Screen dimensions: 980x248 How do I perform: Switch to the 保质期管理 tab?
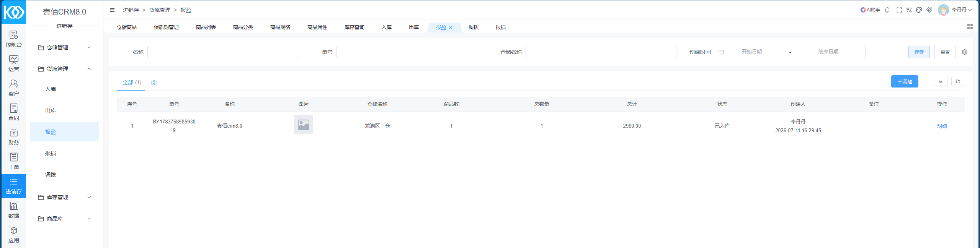click(166, 27)
